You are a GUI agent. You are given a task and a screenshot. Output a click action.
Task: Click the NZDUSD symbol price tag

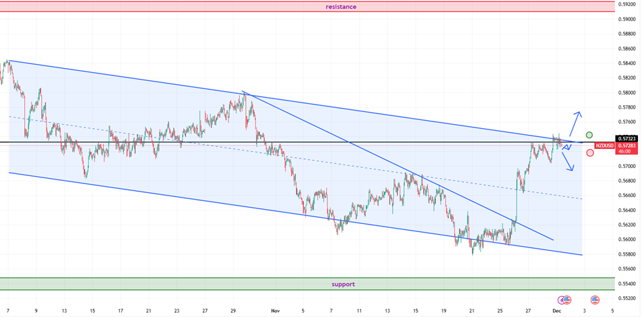604,146
